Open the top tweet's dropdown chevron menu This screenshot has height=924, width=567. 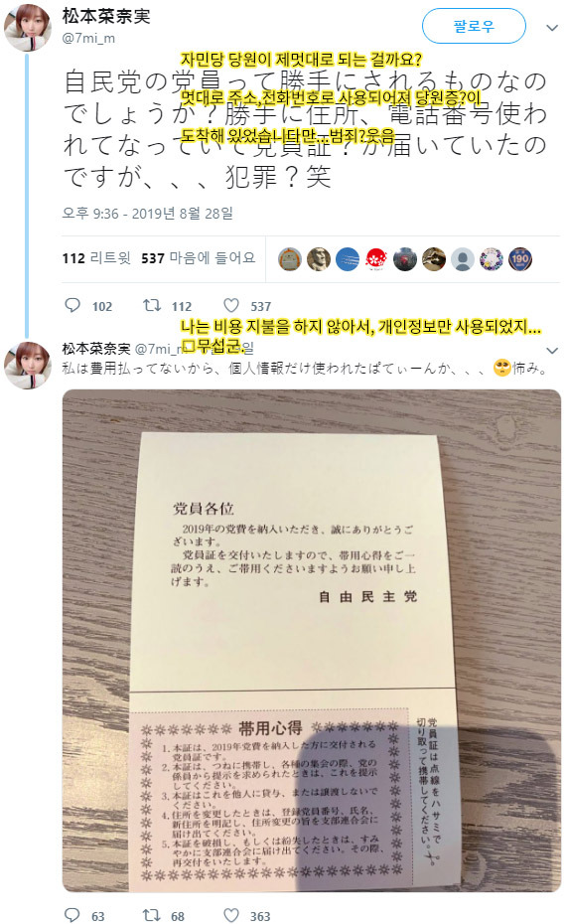point(552,28)
